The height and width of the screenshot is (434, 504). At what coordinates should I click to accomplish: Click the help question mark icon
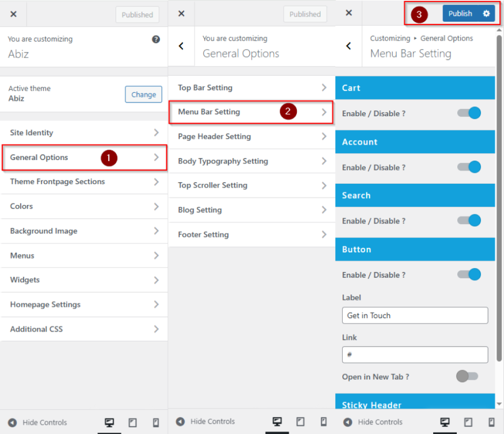(x=156, y=39)
